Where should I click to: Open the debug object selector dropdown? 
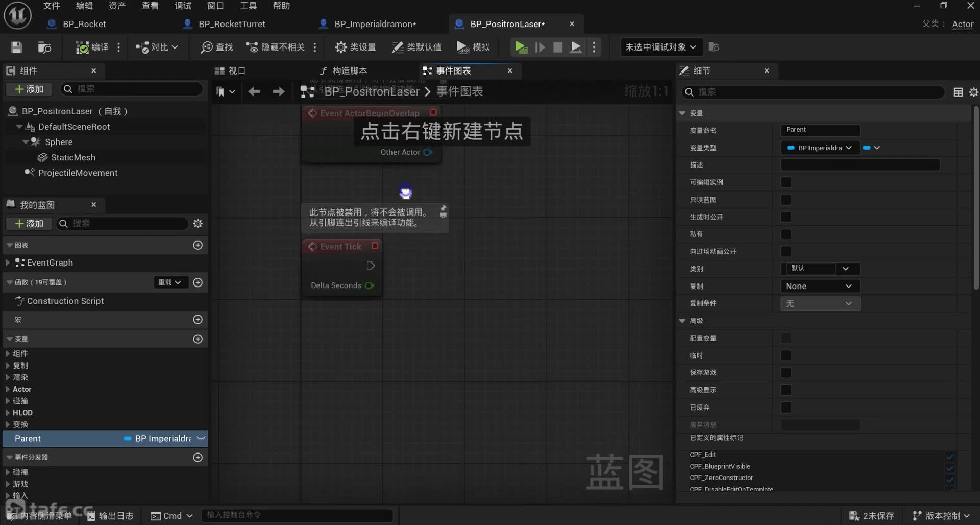point(660,47)
